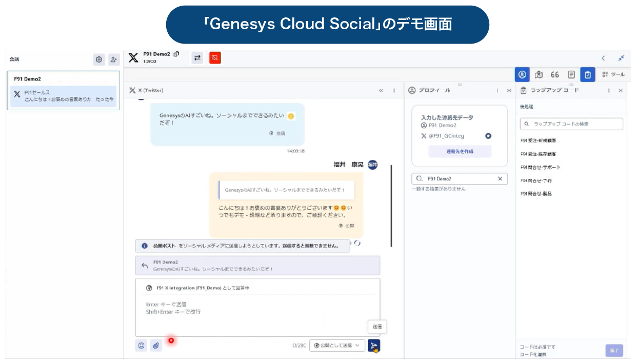Screen dimensions: 636x364
Task: Click the reply arrow icon for F91 Demo2
Action: [x=145, y=266]
